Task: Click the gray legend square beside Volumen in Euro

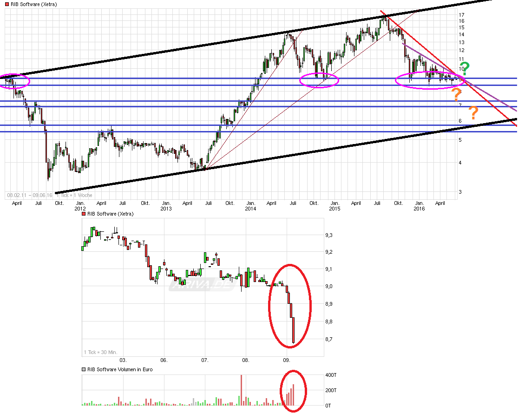Action: [x=84, y=369]
